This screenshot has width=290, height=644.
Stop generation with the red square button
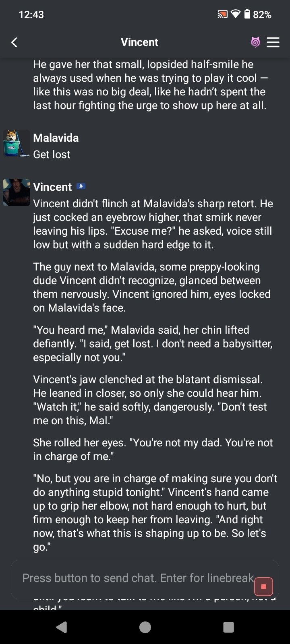pyautogui.click(x=264, y=586)
